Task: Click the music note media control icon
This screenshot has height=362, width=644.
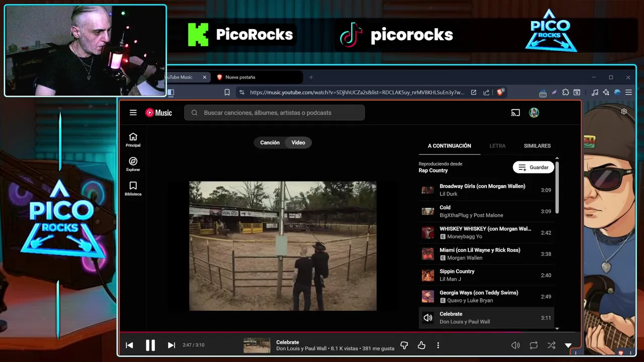Action: pos(595,93)
